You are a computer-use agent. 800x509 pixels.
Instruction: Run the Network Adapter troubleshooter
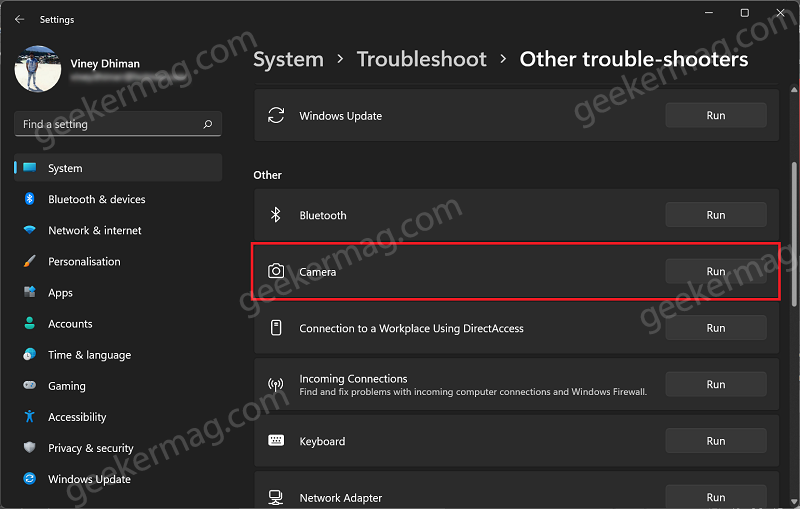click(x=716, y=497)
